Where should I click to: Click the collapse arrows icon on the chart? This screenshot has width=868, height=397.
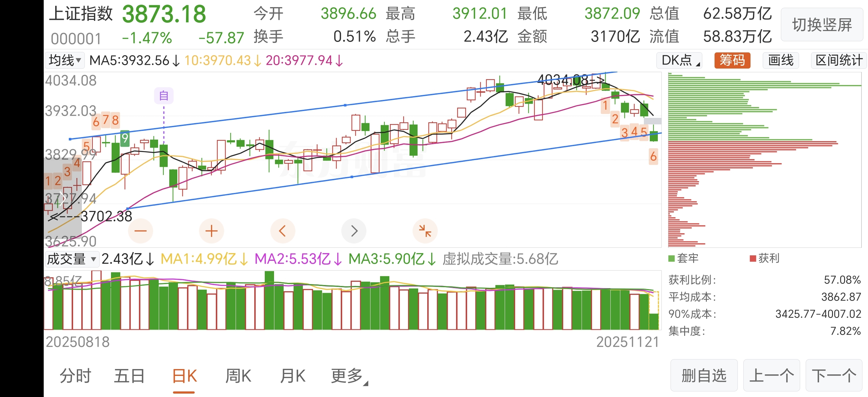click(425, 231)
